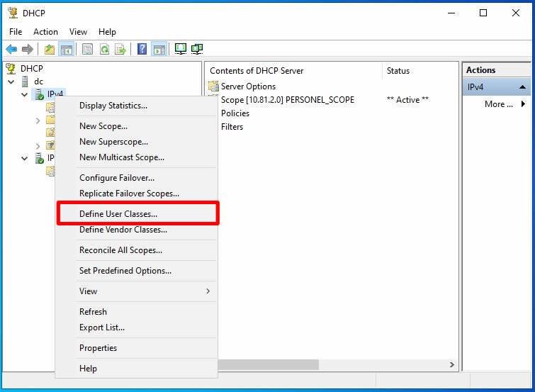The width and height of the screenshot is (535, 392).
Task: Select Filters in contents list
Action: pos(232,127)
